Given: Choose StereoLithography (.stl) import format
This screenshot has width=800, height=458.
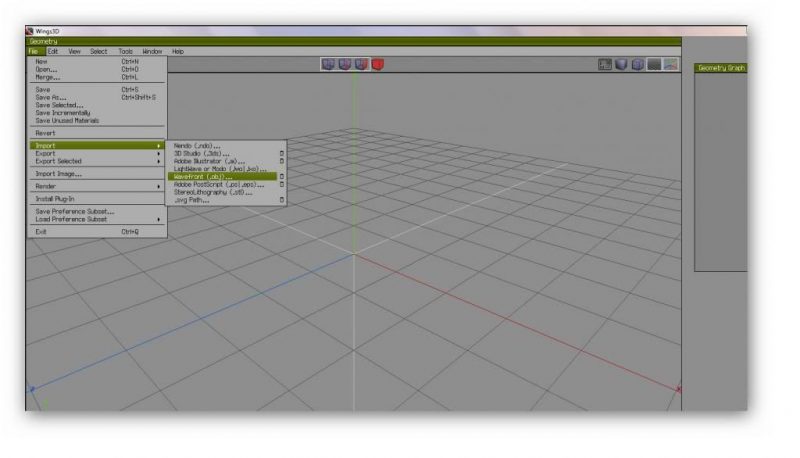Looking at the screenshot, I should 211,192.
